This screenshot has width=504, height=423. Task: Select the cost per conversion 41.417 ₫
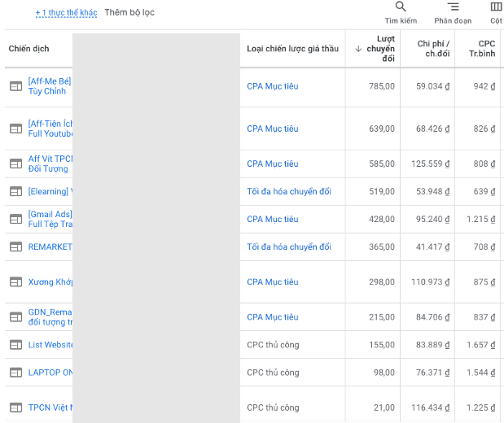pyautogui.click(x=432, y=246)
